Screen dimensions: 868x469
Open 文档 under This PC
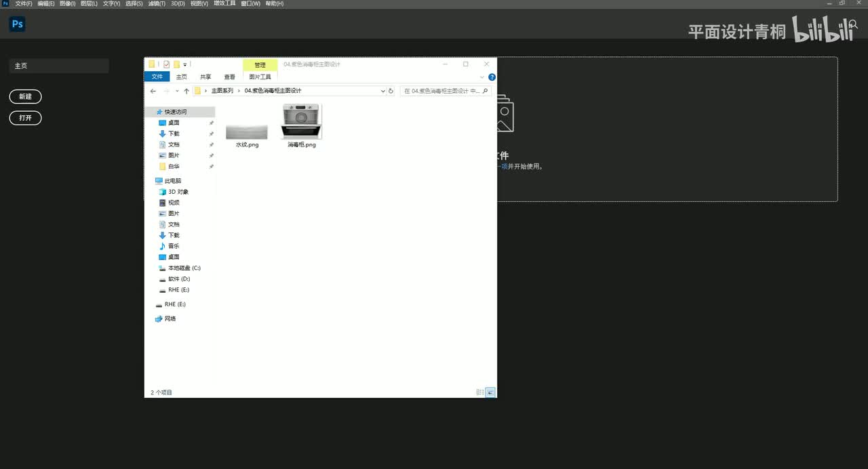pos(174,224)
